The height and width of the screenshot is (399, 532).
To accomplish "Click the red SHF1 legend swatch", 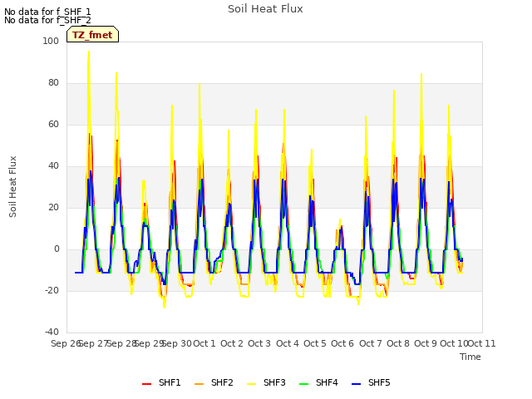I will pos(146,384).
